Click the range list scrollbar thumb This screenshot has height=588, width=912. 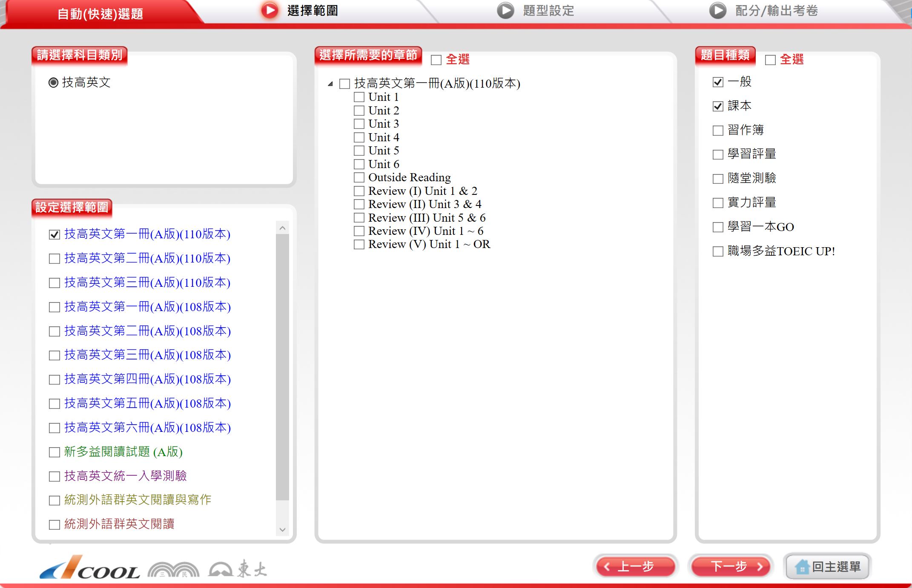click(282, 367)
